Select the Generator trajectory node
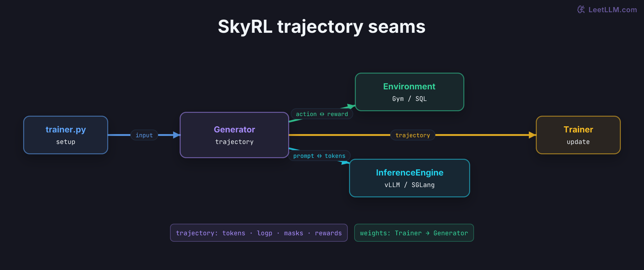This screenshot has height=270, width=644. [x=234, y=135]
